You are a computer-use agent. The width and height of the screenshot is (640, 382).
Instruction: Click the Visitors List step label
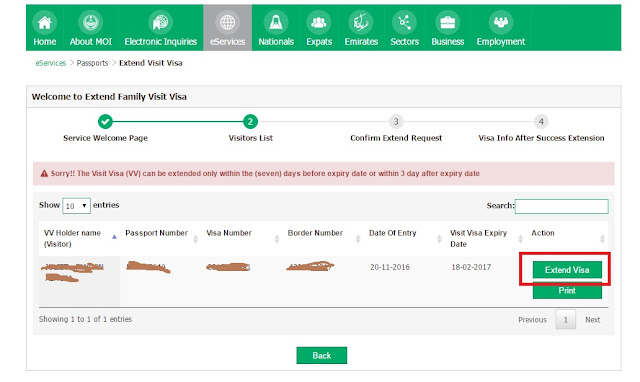point(251,138)
